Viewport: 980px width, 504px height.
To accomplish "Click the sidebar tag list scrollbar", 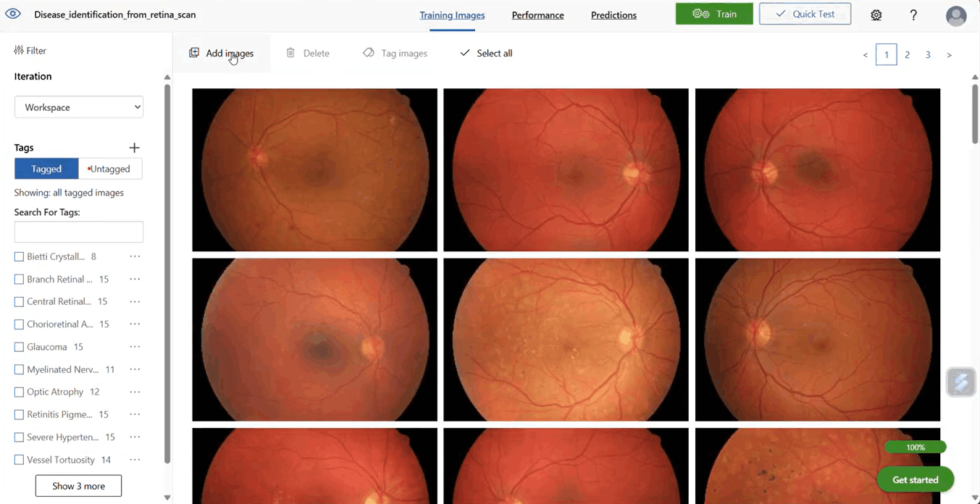I will 167,274.
